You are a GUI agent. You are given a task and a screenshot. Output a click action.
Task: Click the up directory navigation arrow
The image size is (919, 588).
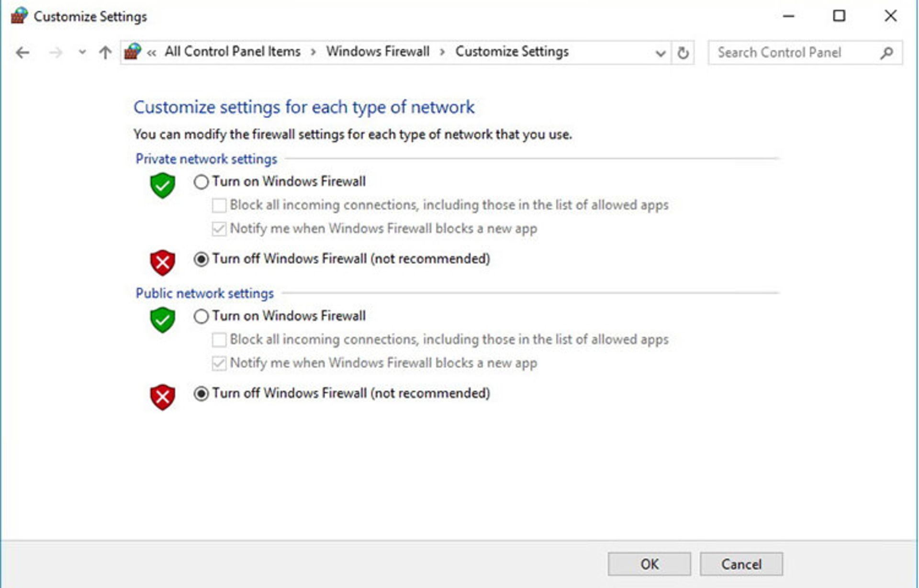[x=90, y=52]
